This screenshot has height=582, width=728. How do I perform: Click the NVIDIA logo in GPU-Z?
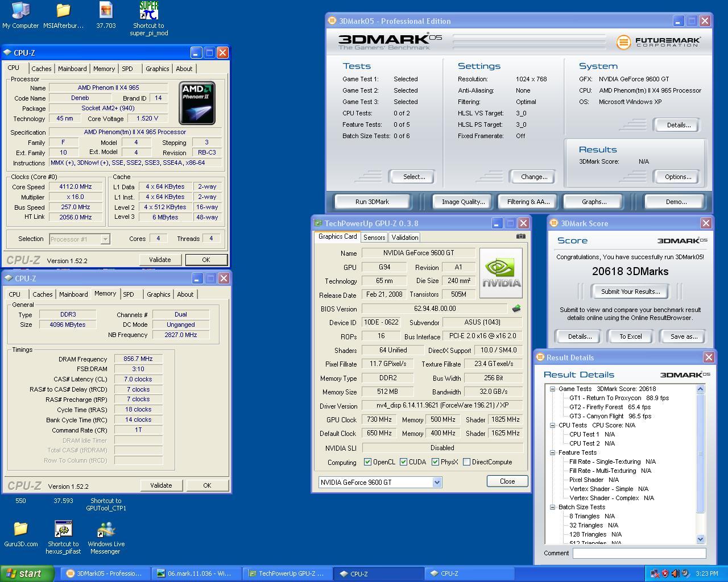(501, 273)
